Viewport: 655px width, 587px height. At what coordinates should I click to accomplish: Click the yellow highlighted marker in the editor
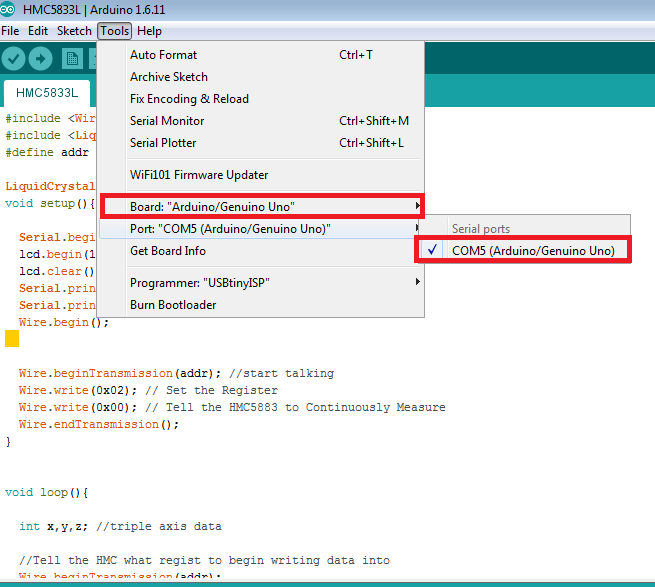[12, 339]
